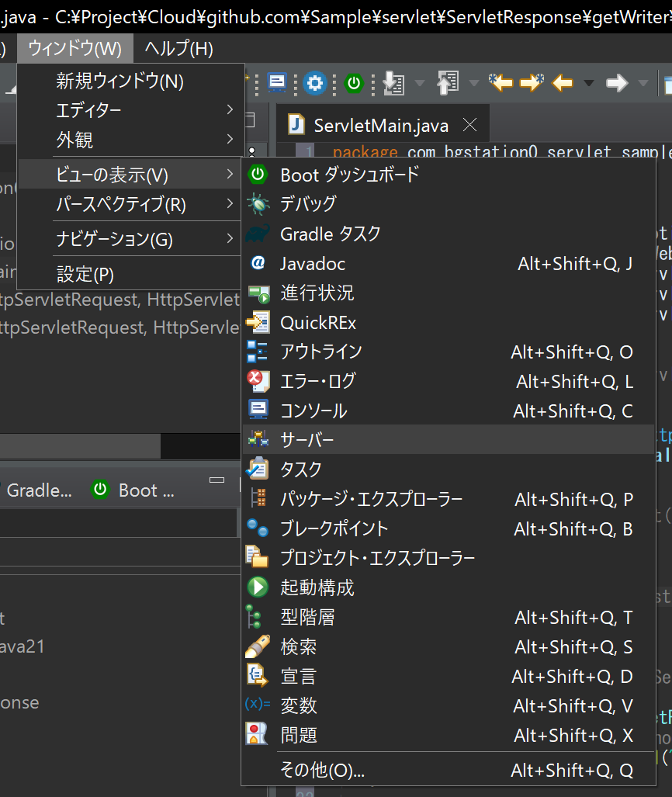Open the ヘルプ(H) menu

pos(179,49)
